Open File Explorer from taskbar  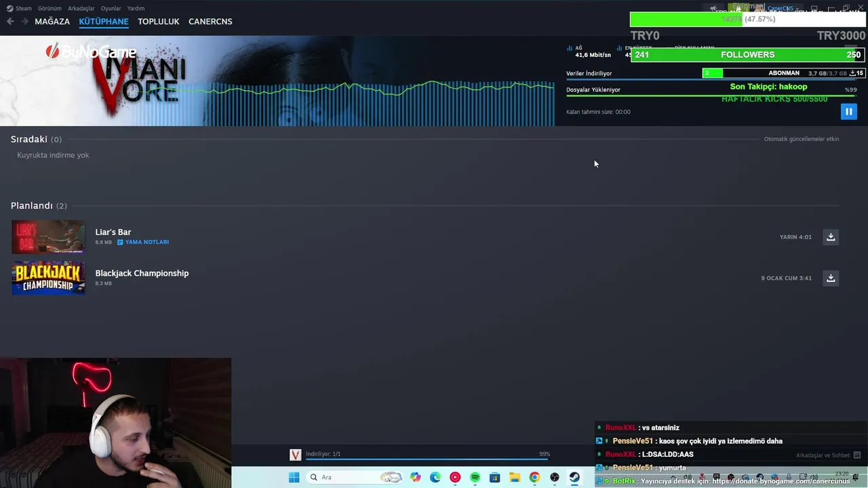[x=515, y=477]
